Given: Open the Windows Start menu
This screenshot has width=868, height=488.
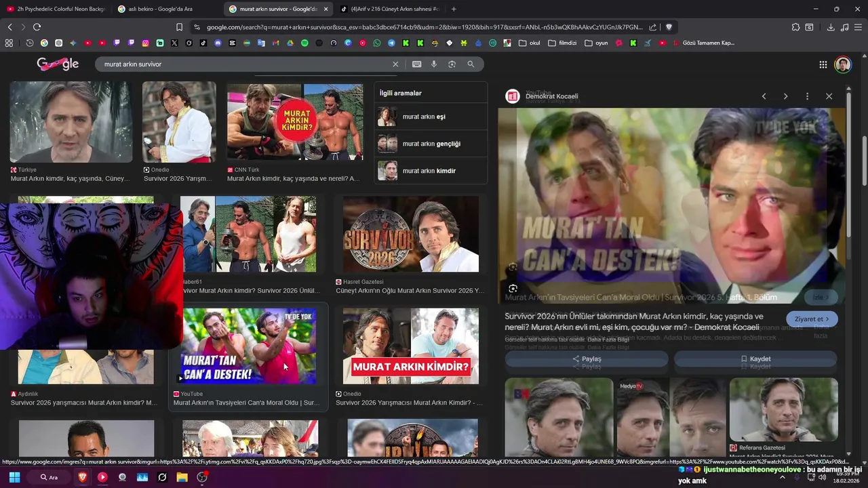Looking at the screenshot, I should [x=14, y=477].
